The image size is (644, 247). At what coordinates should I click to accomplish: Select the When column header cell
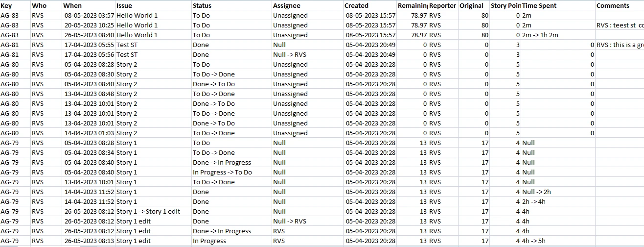click(72, 6)
